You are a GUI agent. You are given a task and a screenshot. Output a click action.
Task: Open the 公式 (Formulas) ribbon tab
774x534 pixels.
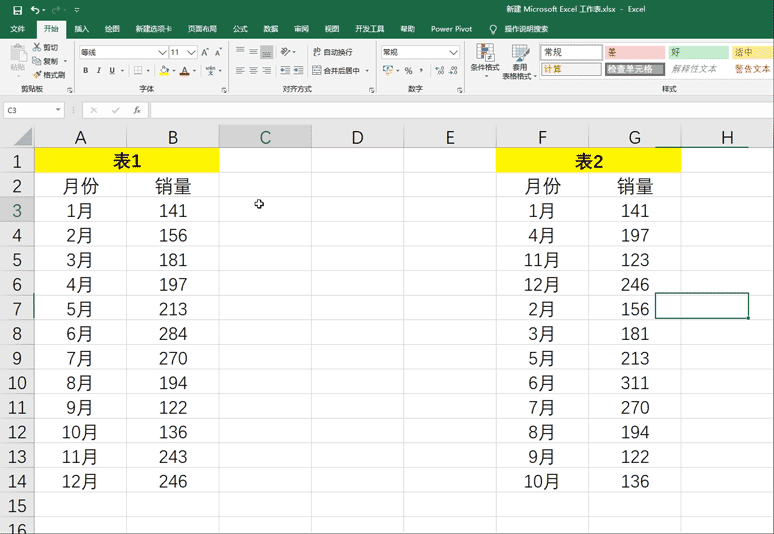(x=240, y=29)
